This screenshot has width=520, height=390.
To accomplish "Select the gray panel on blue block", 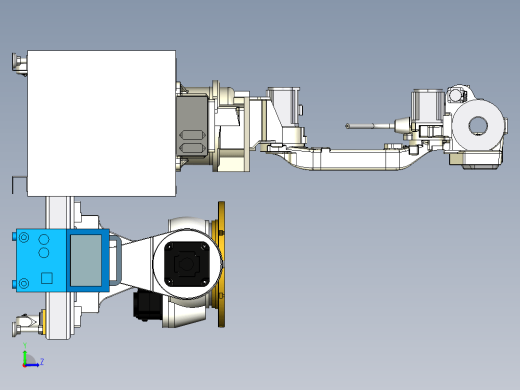I will 86,260.
